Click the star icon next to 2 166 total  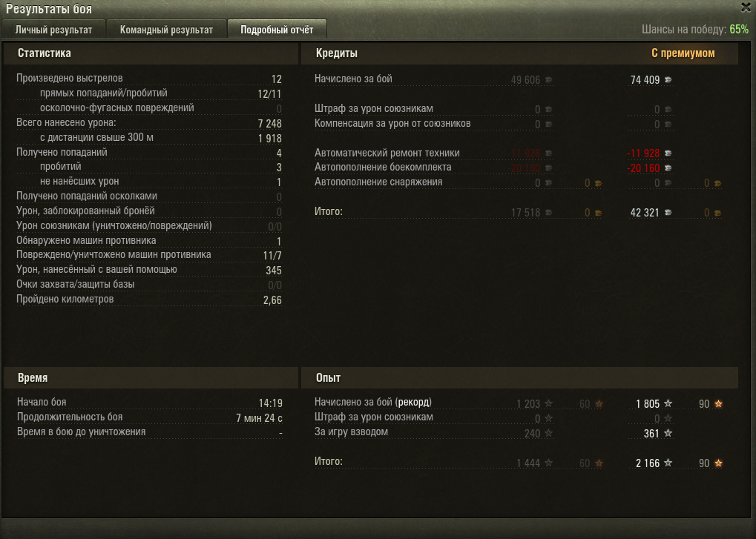(668, 463)
